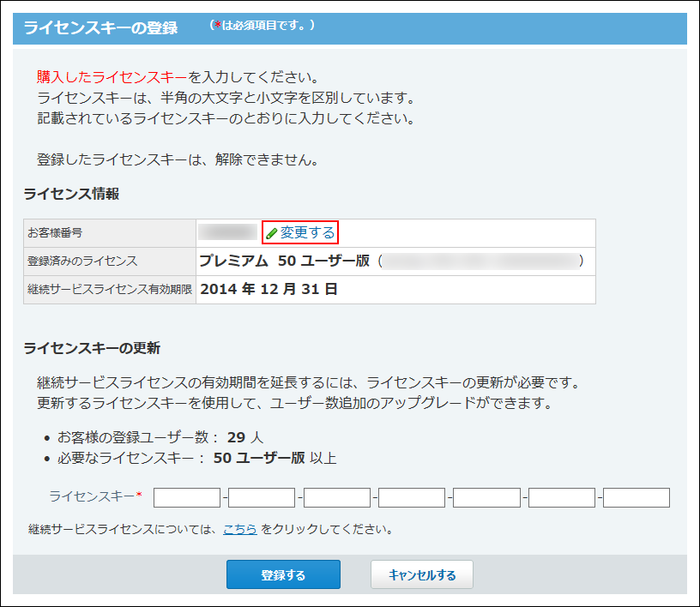The width and height of the screenshot is (700, 607).
Task: Click the date 2014 年 12 月 31 日
Action: [x=269, y=289]
